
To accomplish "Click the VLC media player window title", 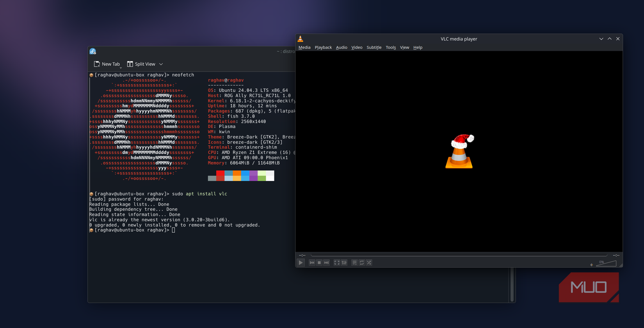I will tap(459, 39).
